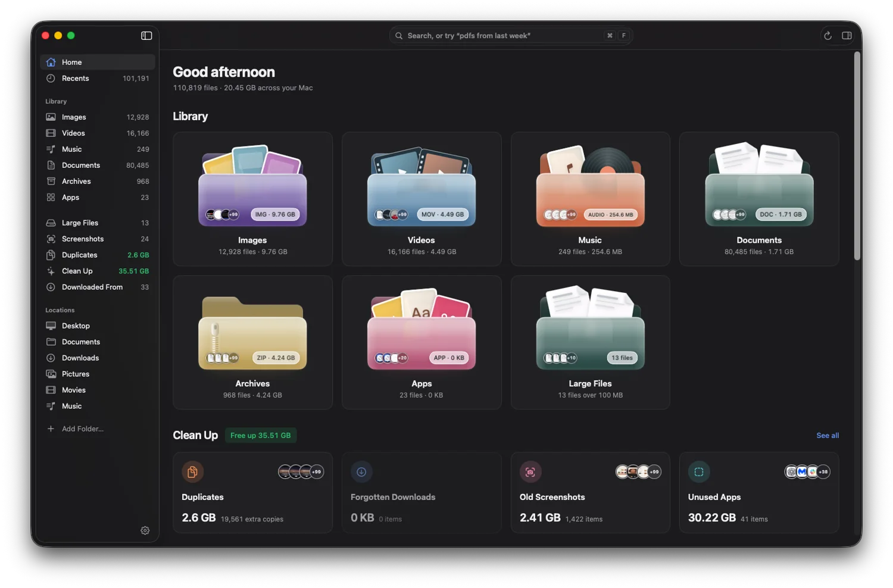
Task: Click the 2.6 GB value next to Duplicates
Action: click(x=138, y=255)
